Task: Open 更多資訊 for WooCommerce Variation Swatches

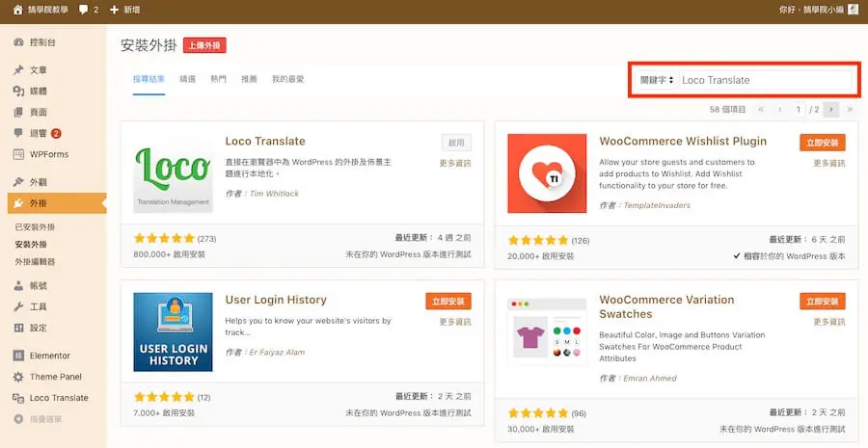Action: click(829, 322)
